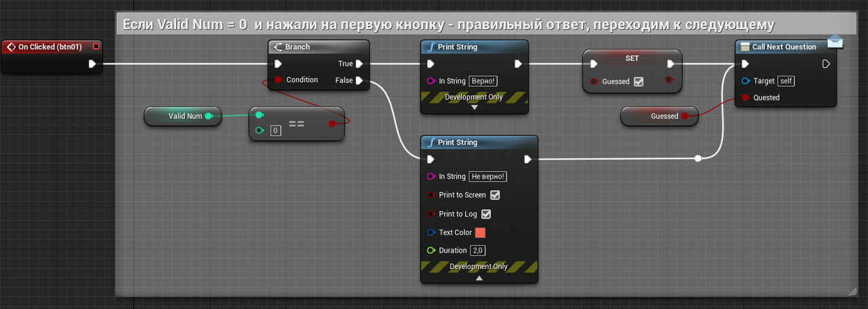Select the Valid Num variable node

[x=183, y=116]
